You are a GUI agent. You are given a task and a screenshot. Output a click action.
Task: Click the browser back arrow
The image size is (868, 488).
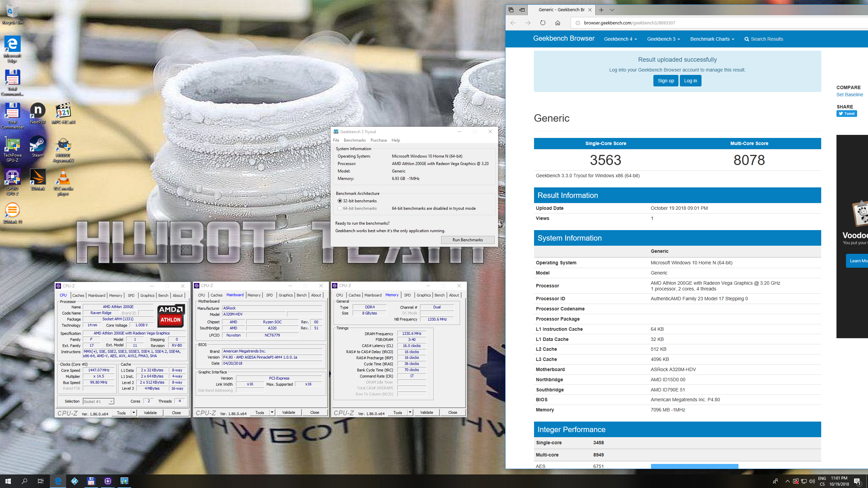(x=513, y=23)
